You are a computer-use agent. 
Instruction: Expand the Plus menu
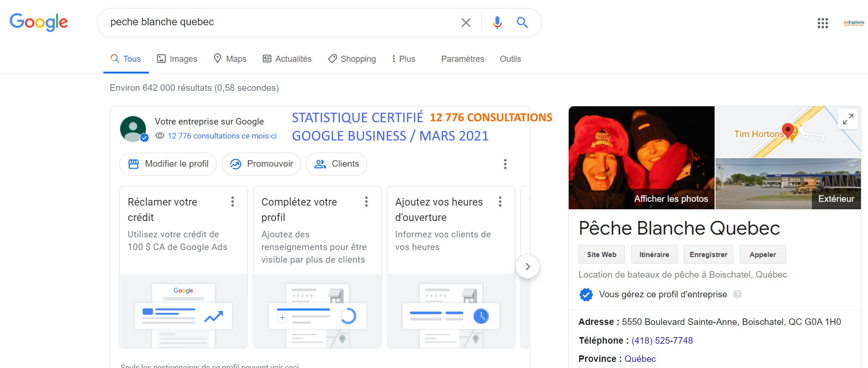pyautogui.click(x=403, y=59)
